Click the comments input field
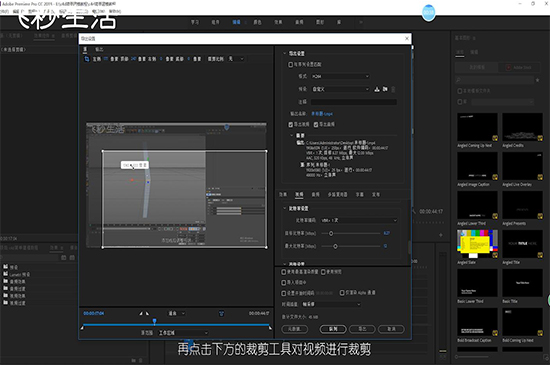The image size is (550, 365). (354, 102)
